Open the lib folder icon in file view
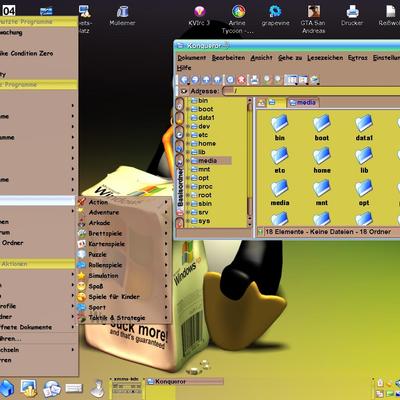 pyautogui.click(x=364, y=160)
